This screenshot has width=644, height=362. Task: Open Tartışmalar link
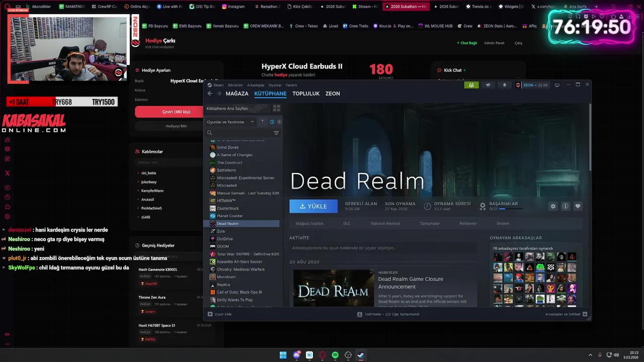[430, 223]
